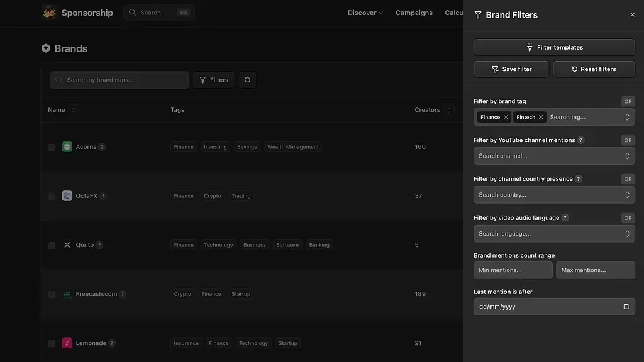Screen dimensions: 644x362
Task: Click the Freecash.com brand logo
Action: (x=67, y=294)
